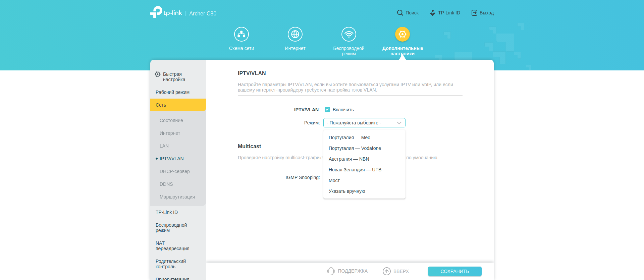The width and height of the screenshot is (644, 280).
Task: Click the ПОДДЕРЖКА support link
Action: click(347, 271)
